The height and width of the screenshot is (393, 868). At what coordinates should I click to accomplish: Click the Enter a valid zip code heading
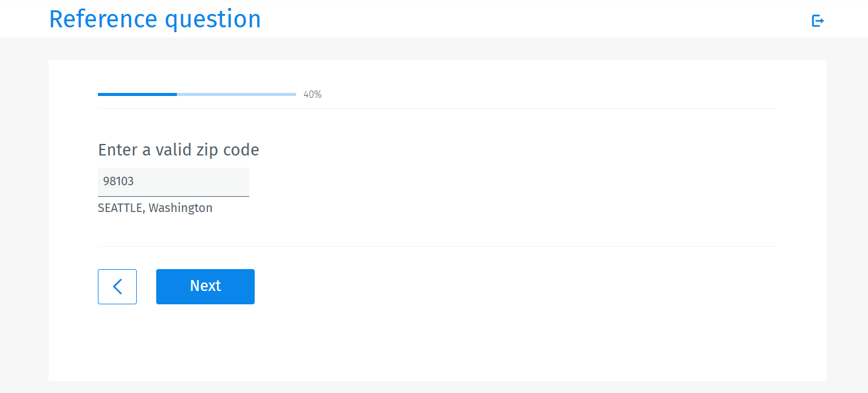[x=178, y=149]
